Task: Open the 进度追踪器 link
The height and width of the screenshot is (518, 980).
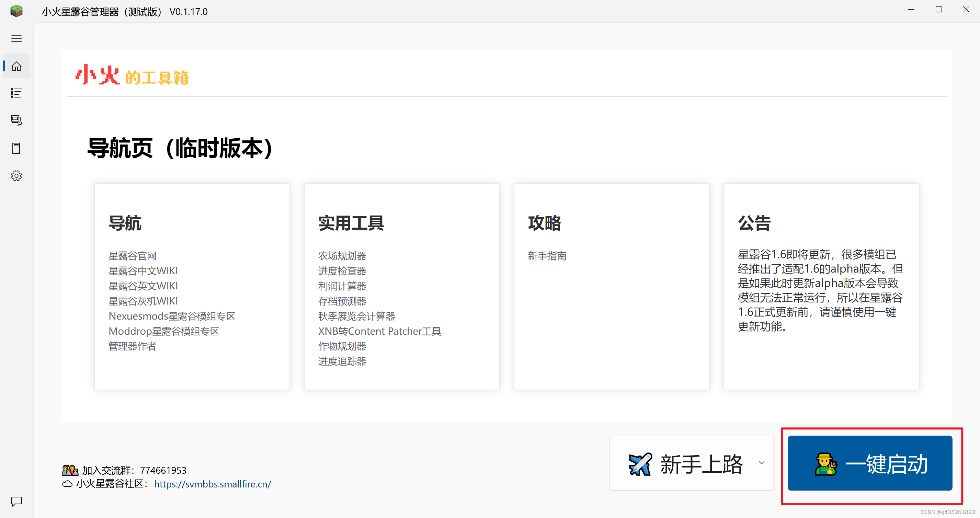Action: pos(342,361)
